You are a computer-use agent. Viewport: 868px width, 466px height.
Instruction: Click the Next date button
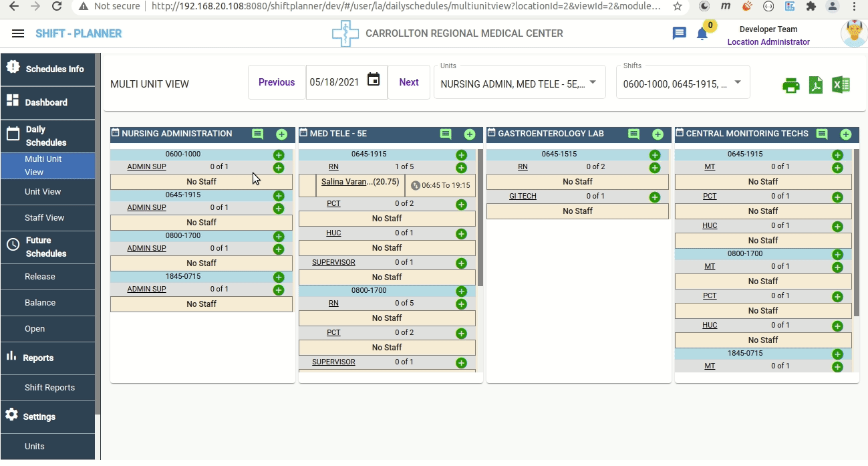[x=409, y=82]
